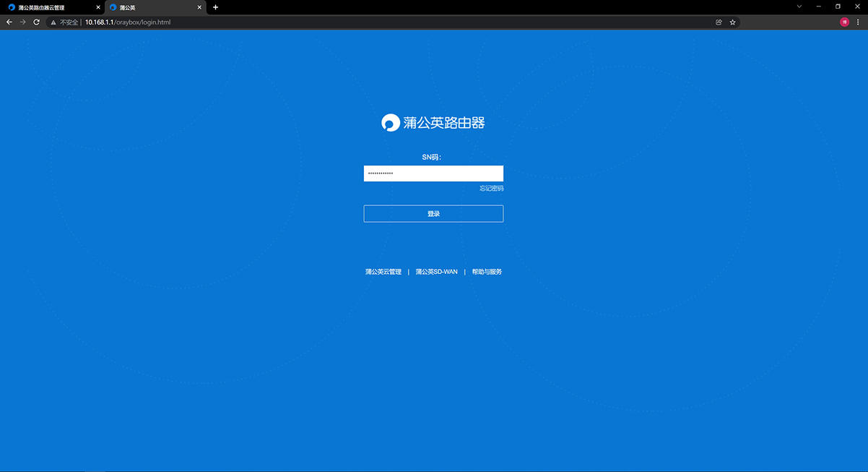Switch to the 蒲公英路由器云管理 tab
Viewport: 868px width, 472px height.
click(x=47, y=7)
